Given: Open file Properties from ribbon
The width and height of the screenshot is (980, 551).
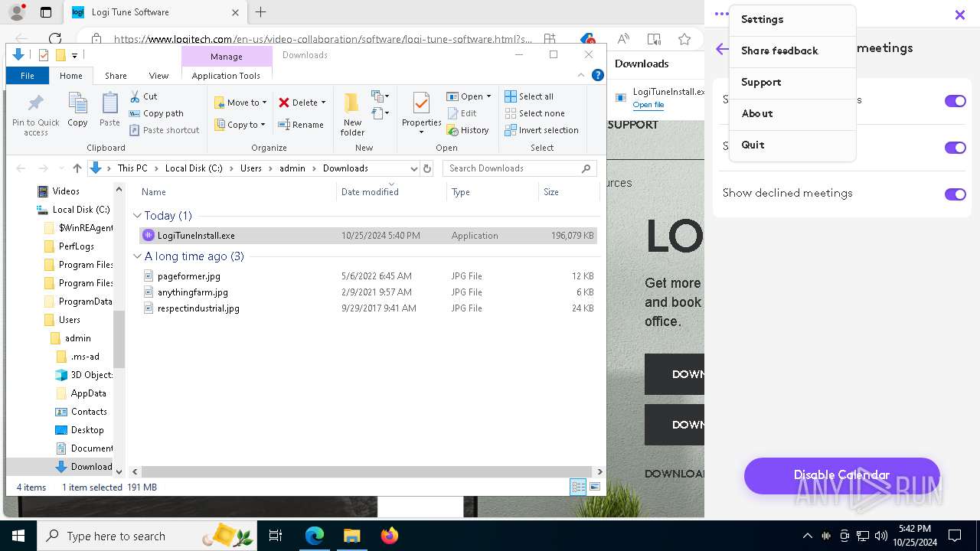Looking at the screenshot, I should pyautogui.click(x=422, y=113).
